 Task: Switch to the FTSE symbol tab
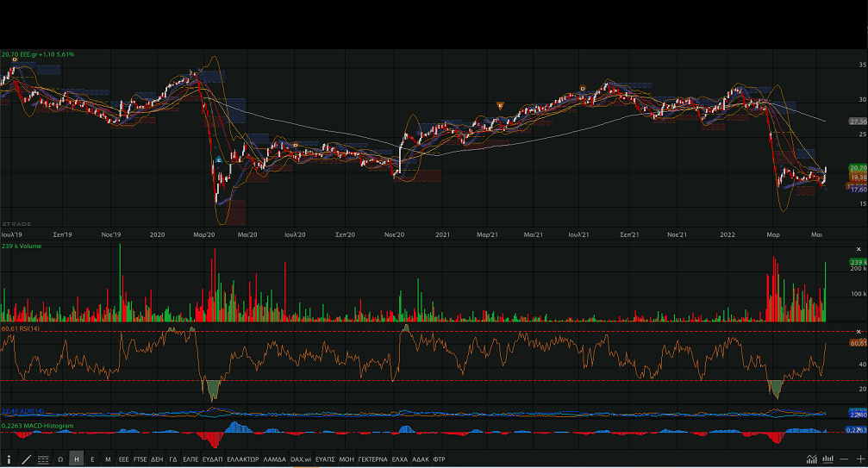tap(140, 460)
